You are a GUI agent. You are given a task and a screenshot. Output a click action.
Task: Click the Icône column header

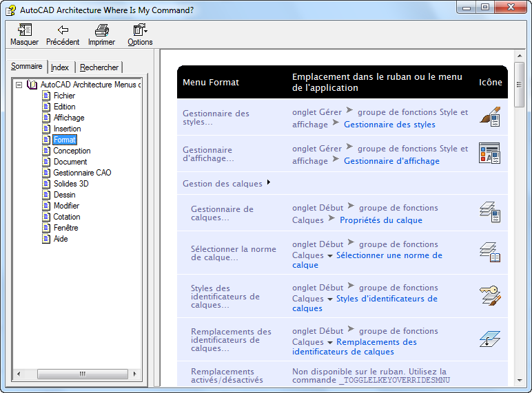pyautogui.click(x=490, y=83)
